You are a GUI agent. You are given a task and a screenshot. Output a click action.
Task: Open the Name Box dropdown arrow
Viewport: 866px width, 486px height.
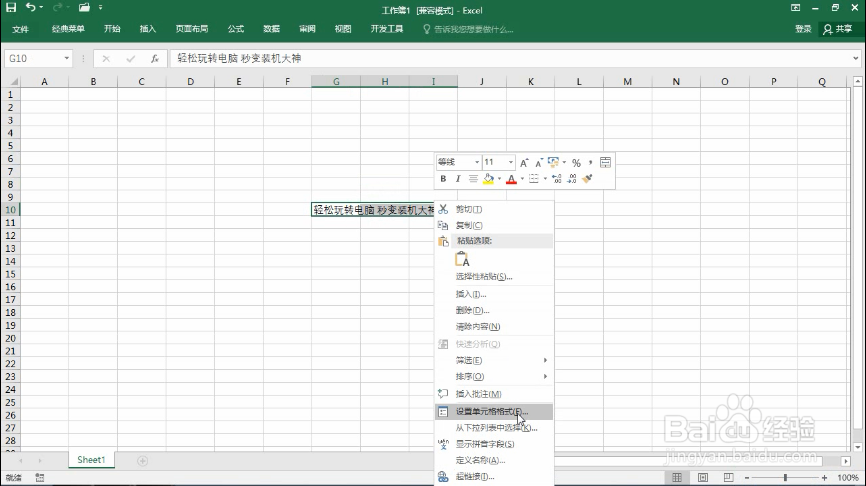[66, 59]
